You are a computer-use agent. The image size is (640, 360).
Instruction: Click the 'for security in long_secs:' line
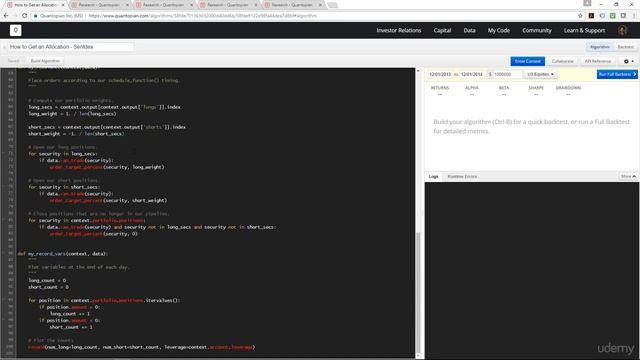point(63,153)
